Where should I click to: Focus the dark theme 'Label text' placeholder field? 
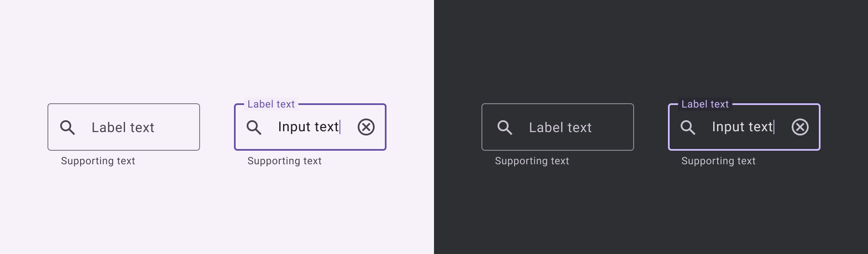pyautogui.click(x=560, y=127)
